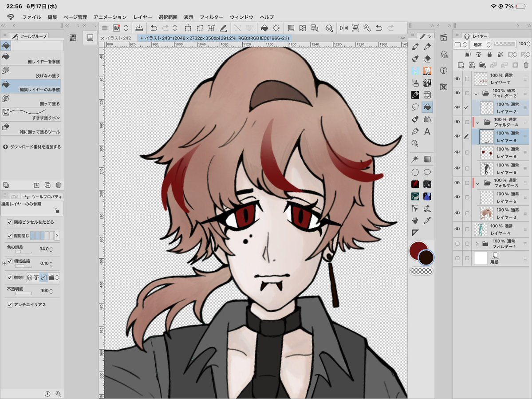Select the Gradient tool
The image size is (532, 399).
pos(427,159)
